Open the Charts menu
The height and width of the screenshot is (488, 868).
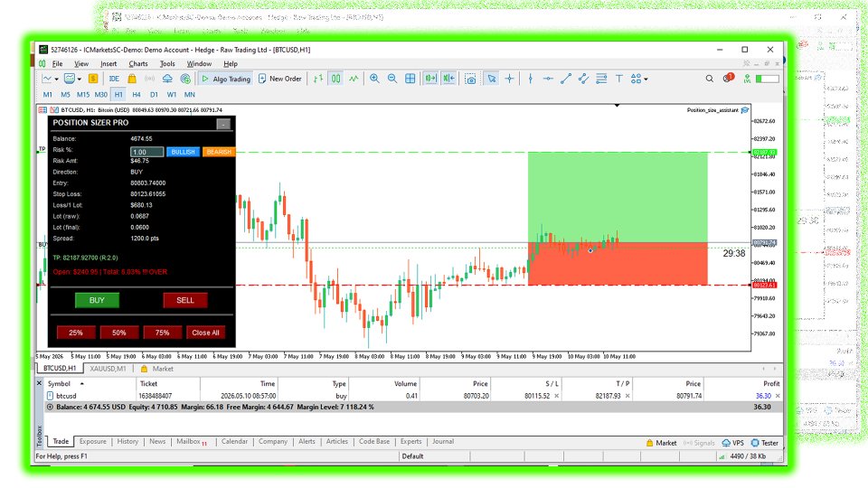[x=138, y=63]
